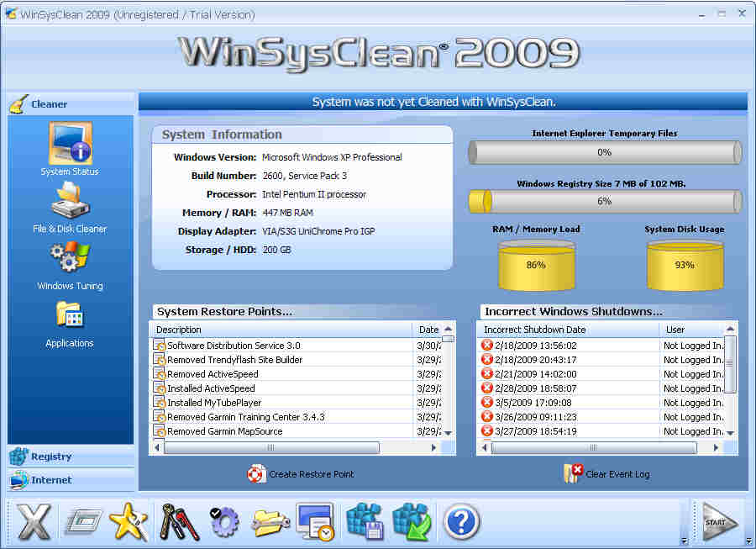Screen dimensions: 756x549
Task: Open the wrench and pliers tools icon
Action: [178, 522]
